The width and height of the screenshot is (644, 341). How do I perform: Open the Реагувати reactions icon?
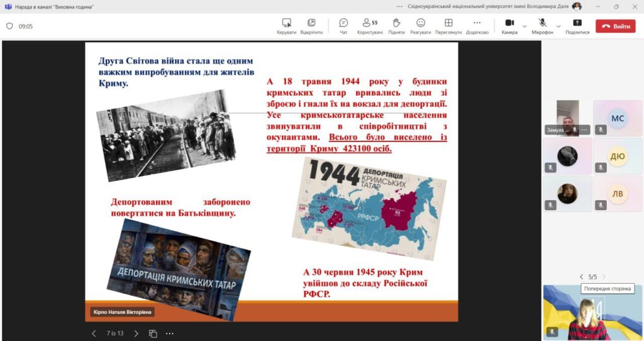[x=421, y=23]
